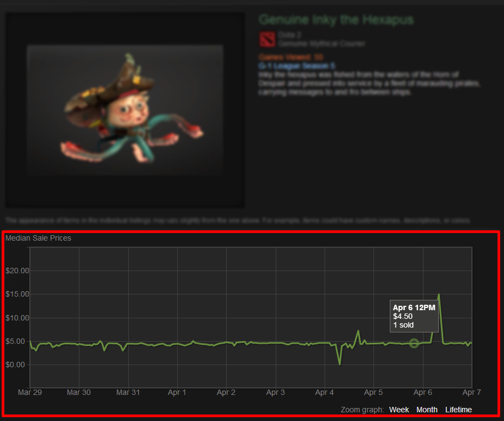Click the '$15.00' axis label
The height and width of the screenshot is (421, 504).
click(17, 294)
